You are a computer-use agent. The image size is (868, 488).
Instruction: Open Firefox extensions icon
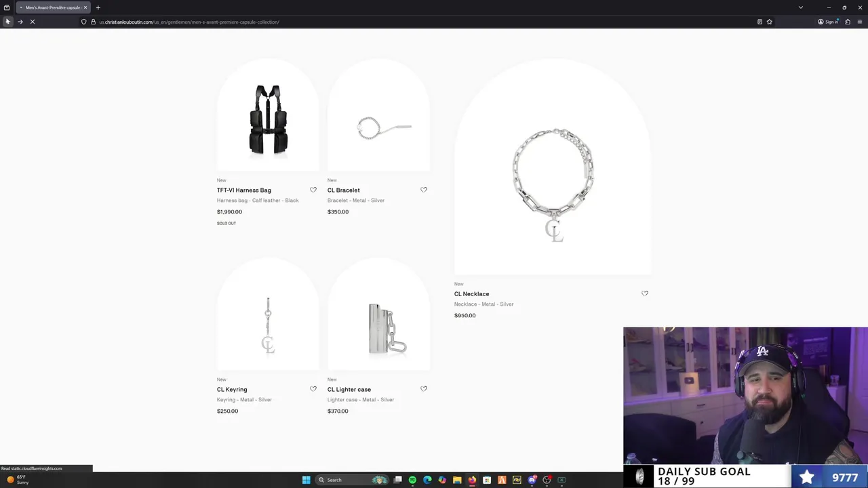tap(848, 22)
